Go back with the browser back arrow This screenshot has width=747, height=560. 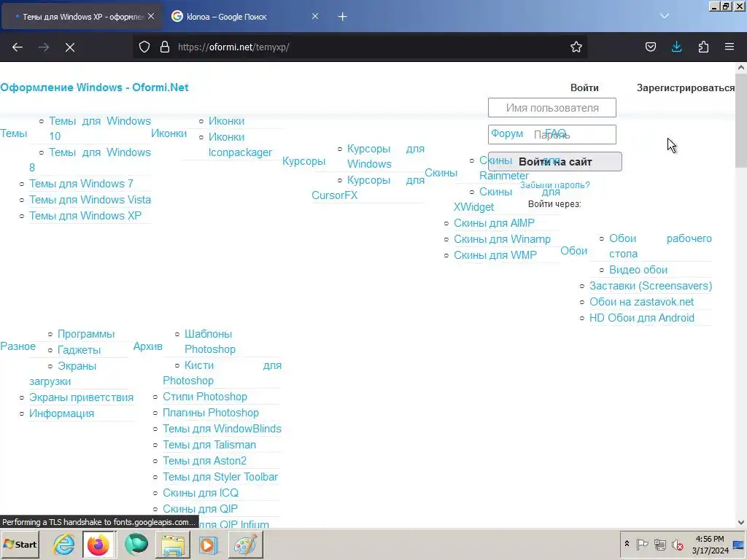pyautogui.click(x=18, y=47)
